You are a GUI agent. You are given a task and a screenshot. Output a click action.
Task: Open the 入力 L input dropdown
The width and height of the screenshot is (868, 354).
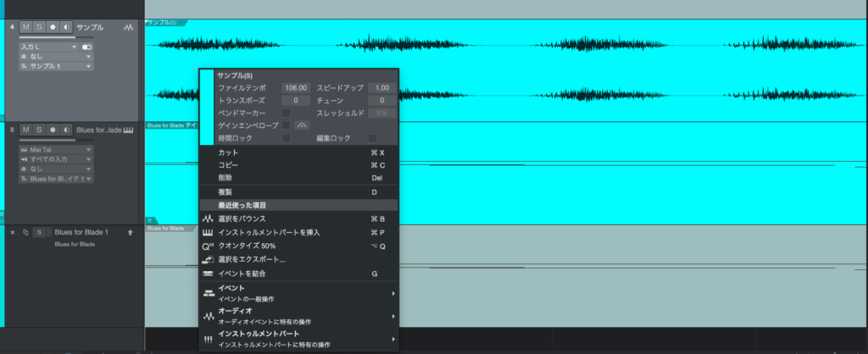47,47
